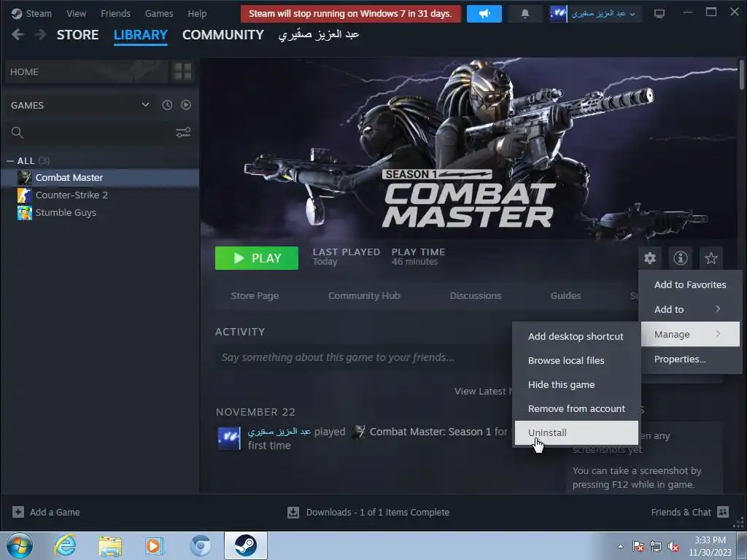
Task: Select Remove from account
Action: 576,408
